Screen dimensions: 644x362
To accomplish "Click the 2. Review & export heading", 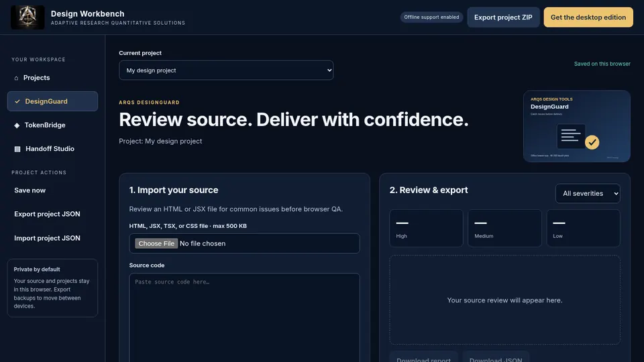I will point(429,190).
